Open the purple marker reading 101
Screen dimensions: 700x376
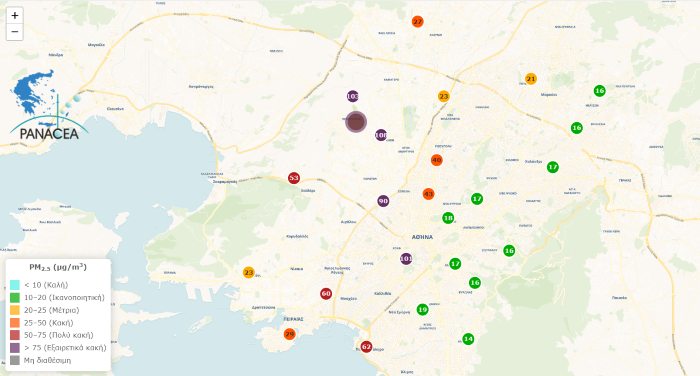406,259
